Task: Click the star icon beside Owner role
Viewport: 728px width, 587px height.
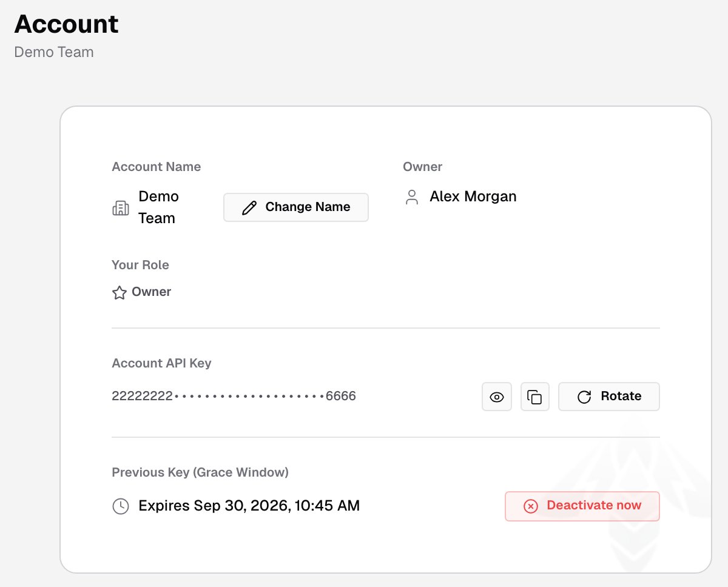Action: [120, 293]
